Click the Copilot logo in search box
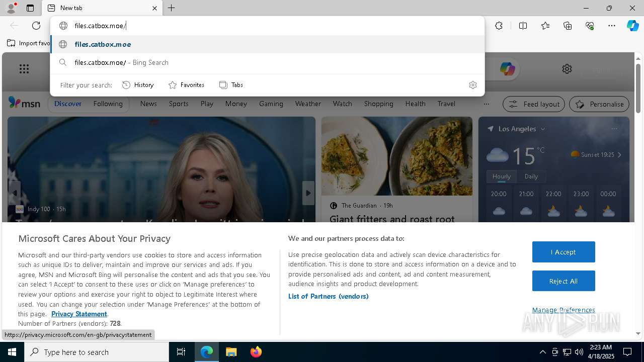The width and height of the screenshot is (644, 362). (x=507, y=69)
